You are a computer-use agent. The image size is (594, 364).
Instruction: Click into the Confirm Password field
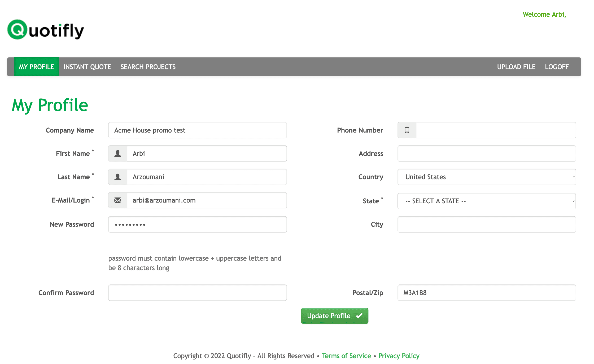click(198, 293)
